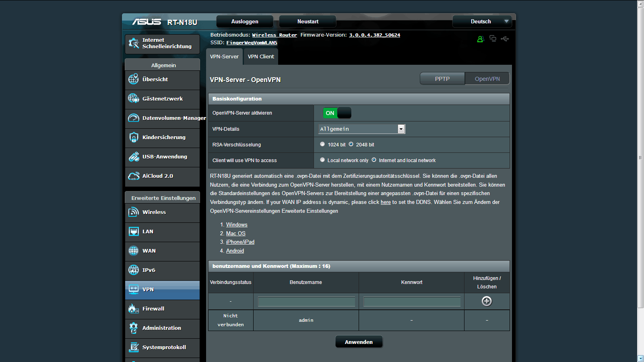Screen dimensions: 644x362
Task: Click the LAN monitor icon
Action: point(134,231)
